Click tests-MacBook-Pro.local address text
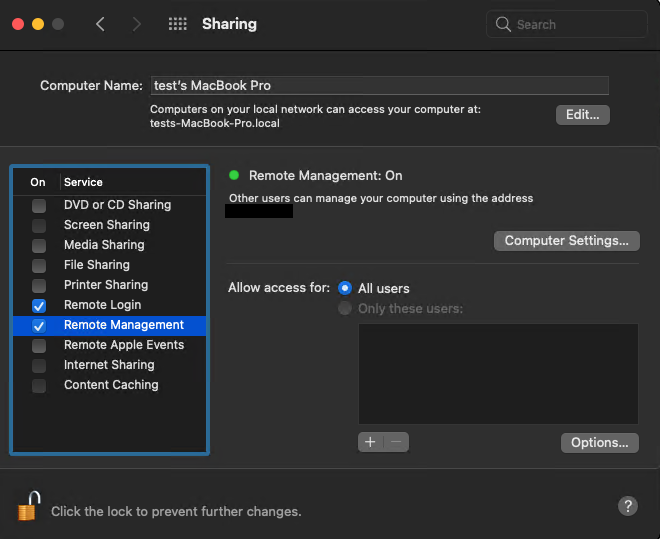This screenshot has width=660, height=539. pos(215,123)
